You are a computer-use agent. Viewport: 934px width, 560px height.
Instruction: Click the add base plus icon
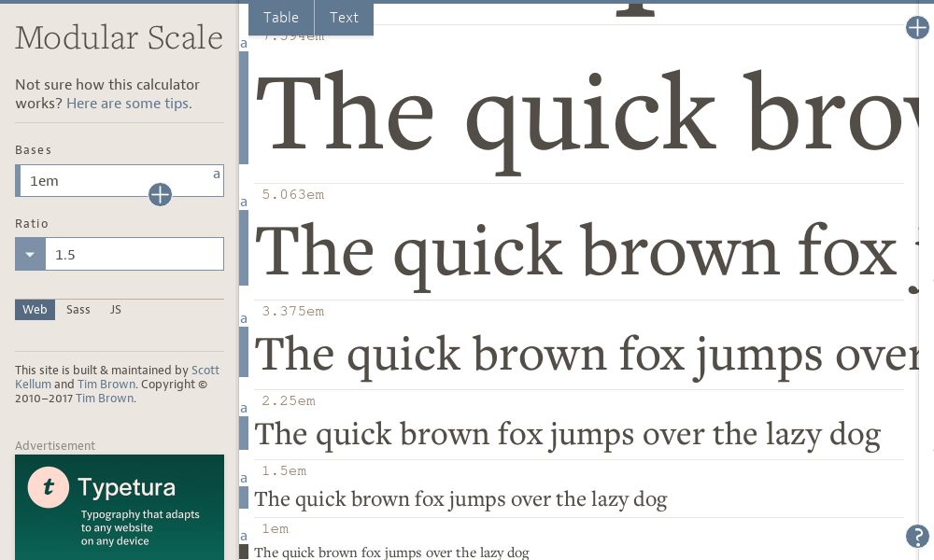(x=160, y=194)
